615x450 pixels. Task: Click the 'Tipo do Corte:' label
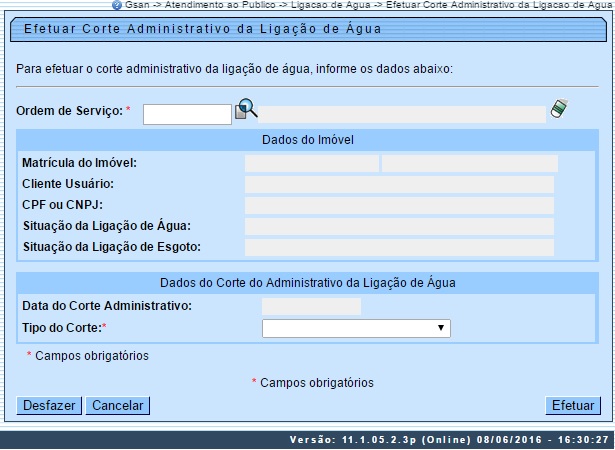62,328
